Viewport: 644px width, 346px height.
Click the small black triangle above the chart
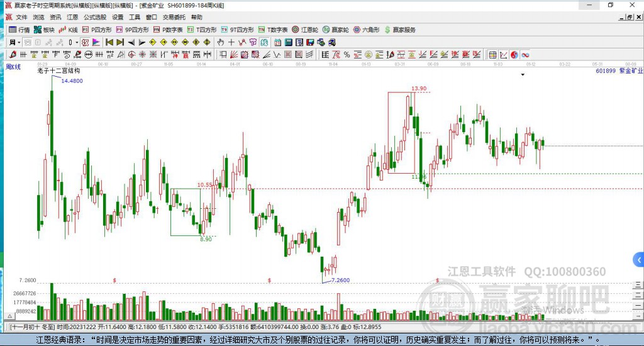(523, 75)
